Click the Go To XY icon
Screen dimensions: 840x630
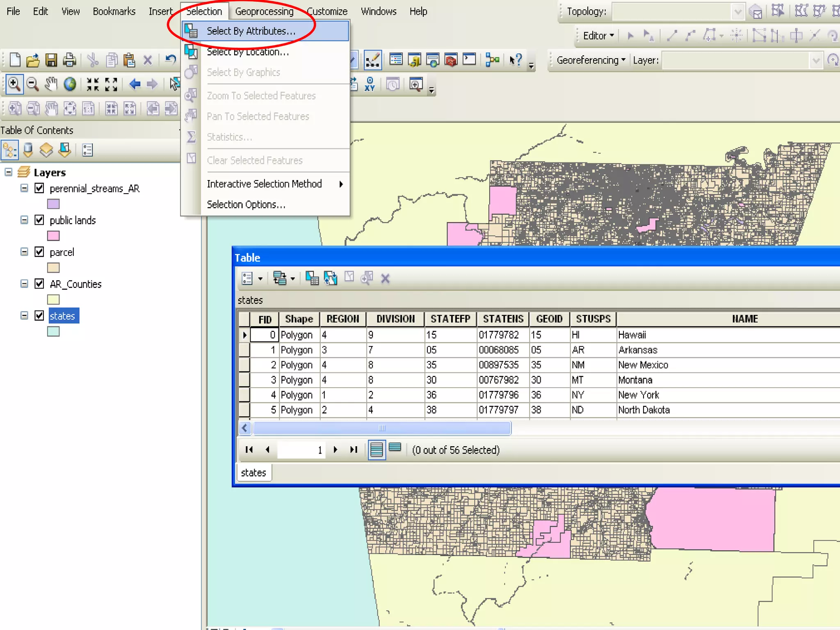[x=370, y=84]
